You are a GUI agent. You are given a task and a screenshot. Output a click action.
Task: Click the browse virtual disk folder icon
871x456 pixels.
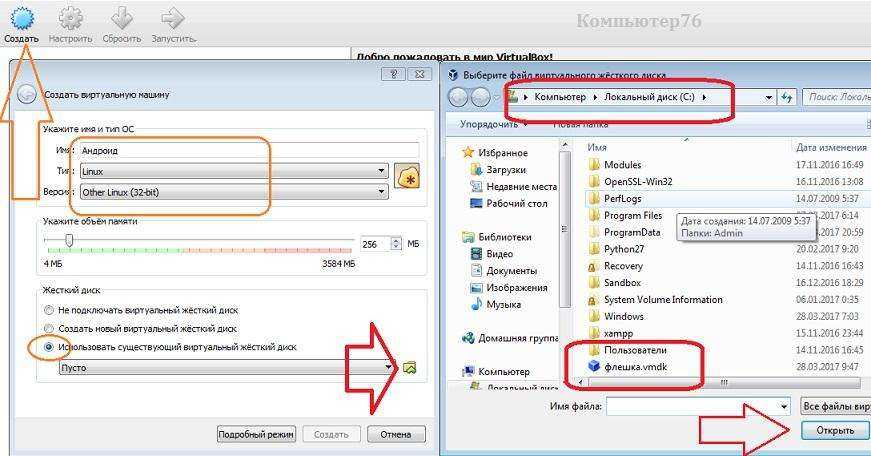pos(409,368)
